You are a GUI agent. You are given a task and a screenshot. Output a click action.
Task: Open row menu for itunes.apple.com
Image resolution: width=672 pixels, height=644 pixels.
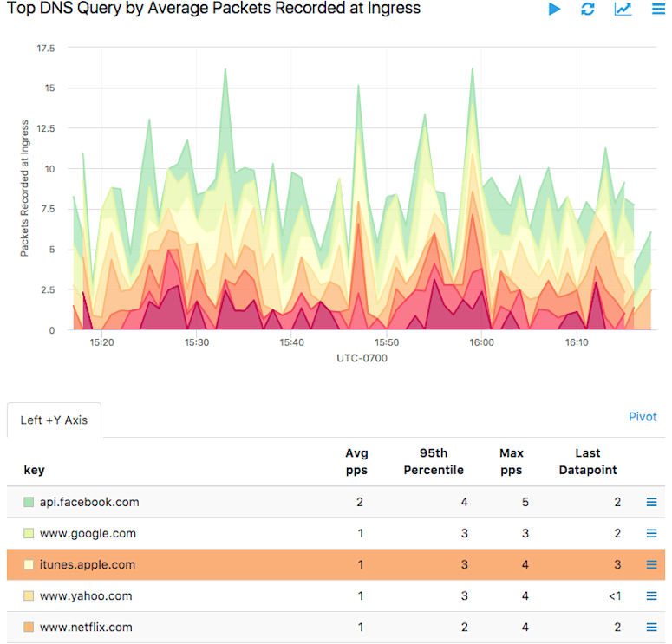tap(651, 564)
